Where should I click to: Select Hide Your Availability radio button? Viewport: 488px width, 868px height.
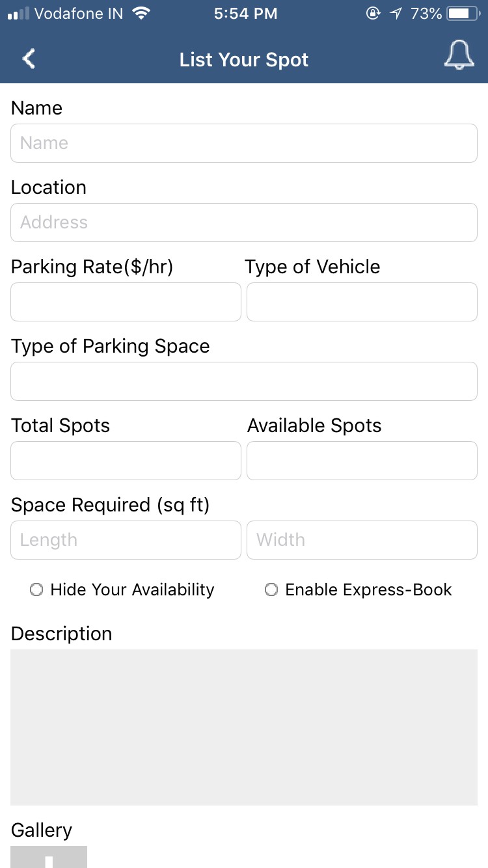click(37, 590)
